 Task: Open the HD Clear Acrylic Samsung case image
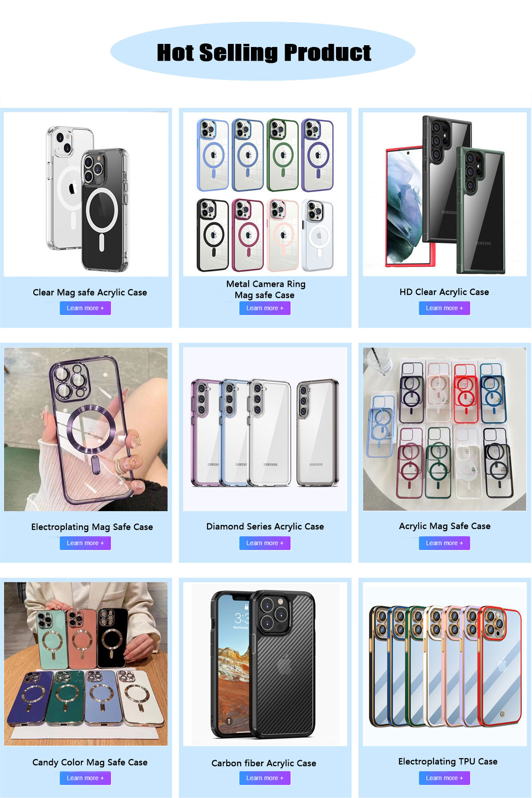click(x=445, y=194)
